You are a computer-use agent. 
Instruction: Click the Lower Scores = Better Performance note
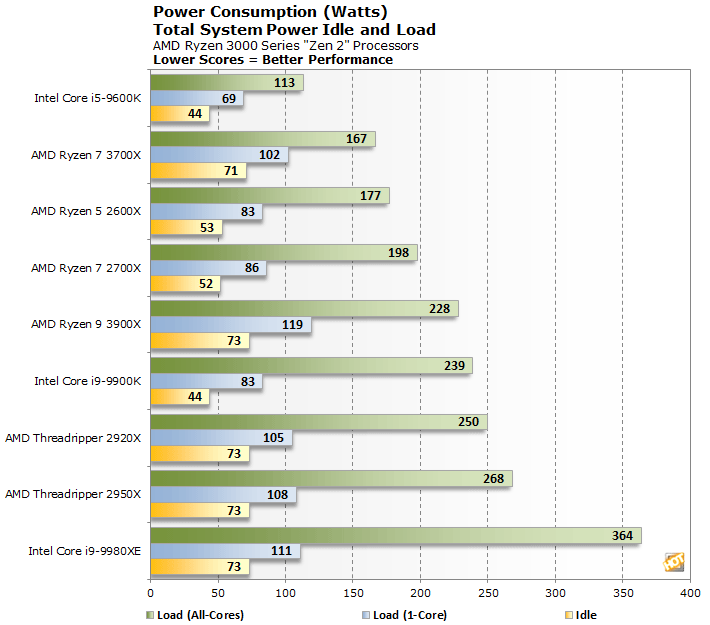[x=273, y=60]
